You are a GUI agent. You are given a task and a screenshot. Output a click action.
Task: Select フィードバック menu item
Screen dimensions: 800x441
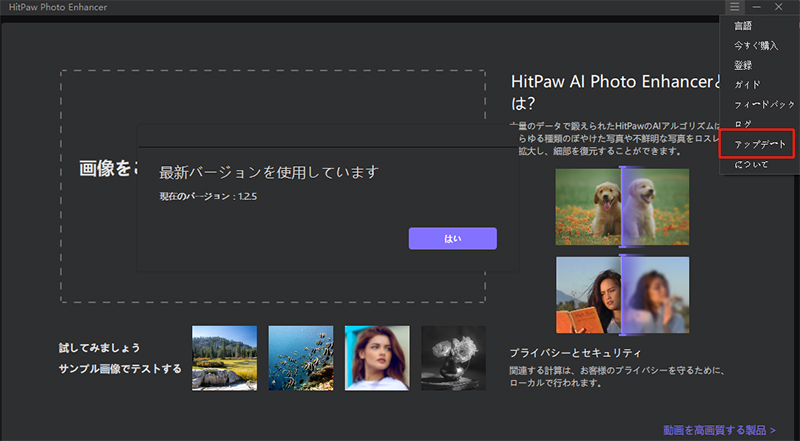pyautogui.click(x=764, y=105)
